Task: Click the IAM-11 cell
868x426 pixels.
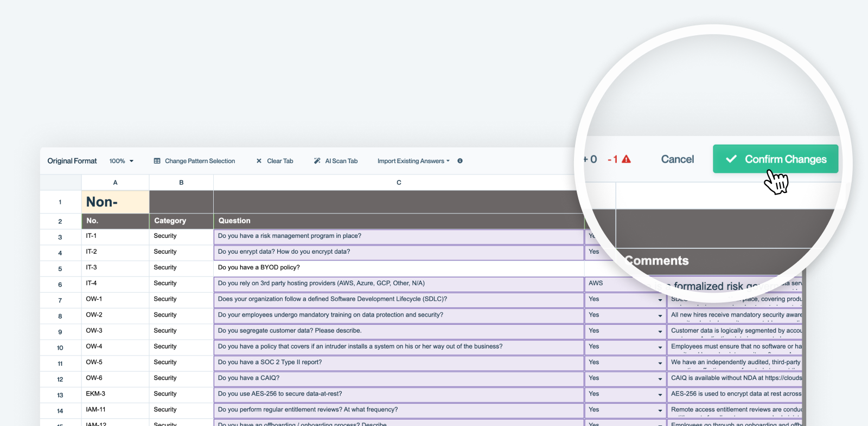Action: (115, 410)
